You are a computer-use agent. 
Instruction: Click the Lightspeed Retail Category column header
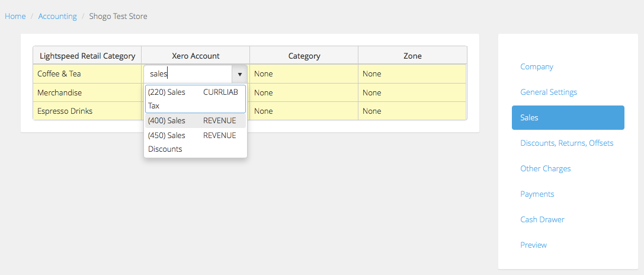tap(87, 56)
